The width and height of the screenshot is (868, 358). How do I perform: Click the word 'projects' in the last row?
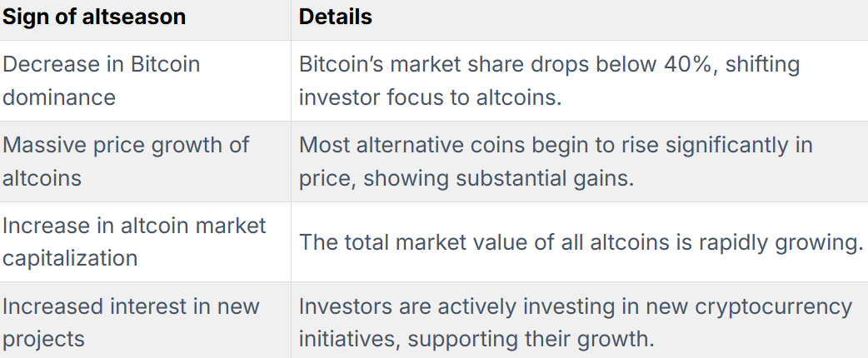pyautogui.click(x=43, y=339)
